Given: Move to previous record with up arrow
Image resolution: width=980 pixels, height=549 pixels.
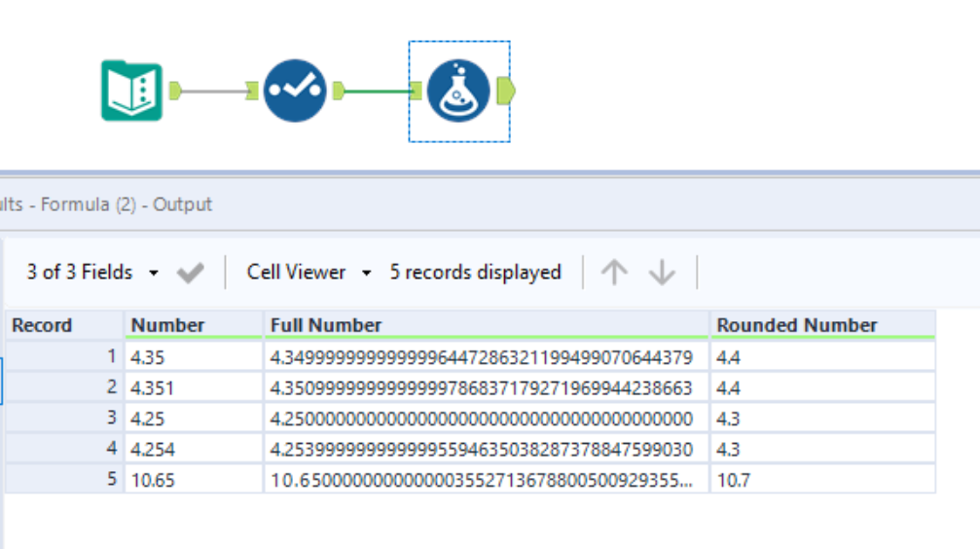Looking at the screenshot, I should coord(614,273).
